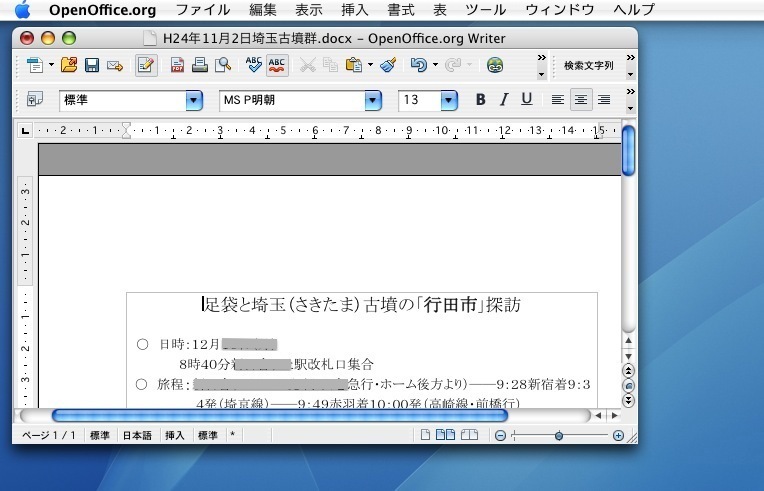
Task: Open Styles and Formatting icon
Action: pos(35,99)
